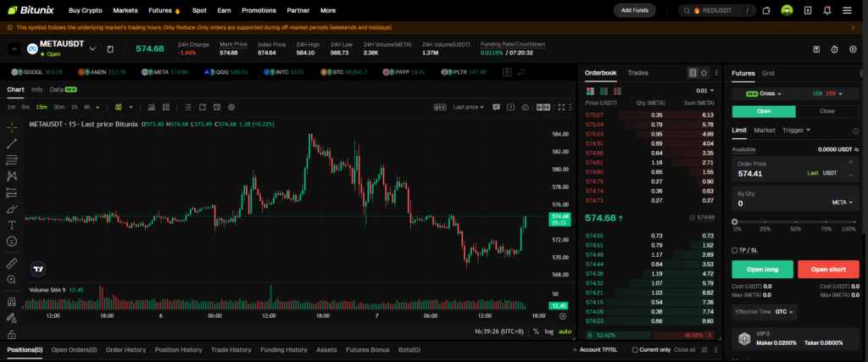Image resolution: width=868 pixels, height=362 pixels.
Task: Open the Futures menu in navigation
Action: click(164, 10)
